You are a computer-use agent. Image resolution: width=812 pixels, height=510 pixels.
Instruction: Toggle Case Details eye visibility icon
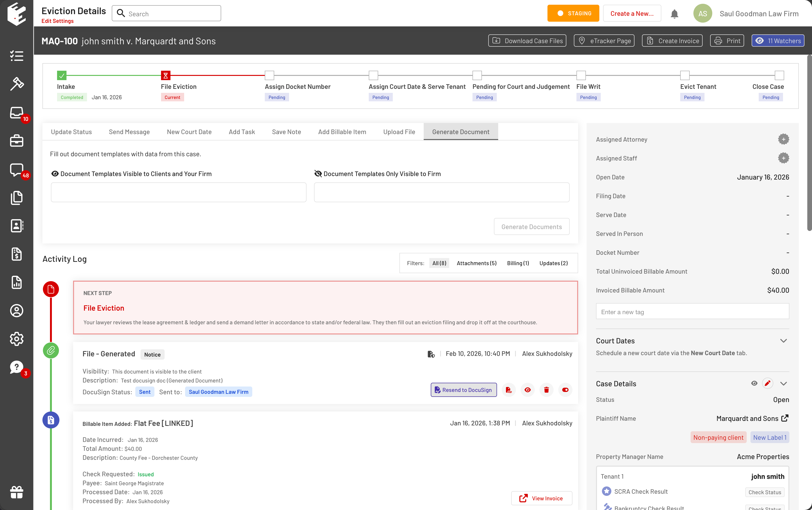click(754, 383)
